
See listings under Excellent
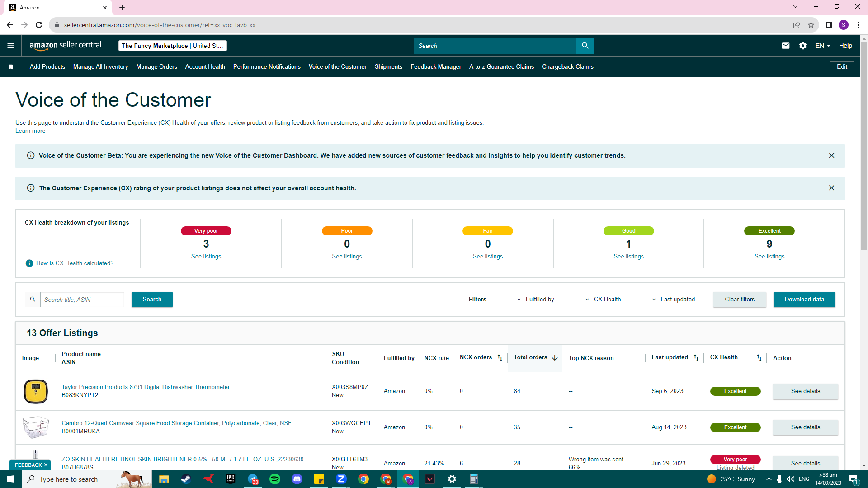coord(769,257)
